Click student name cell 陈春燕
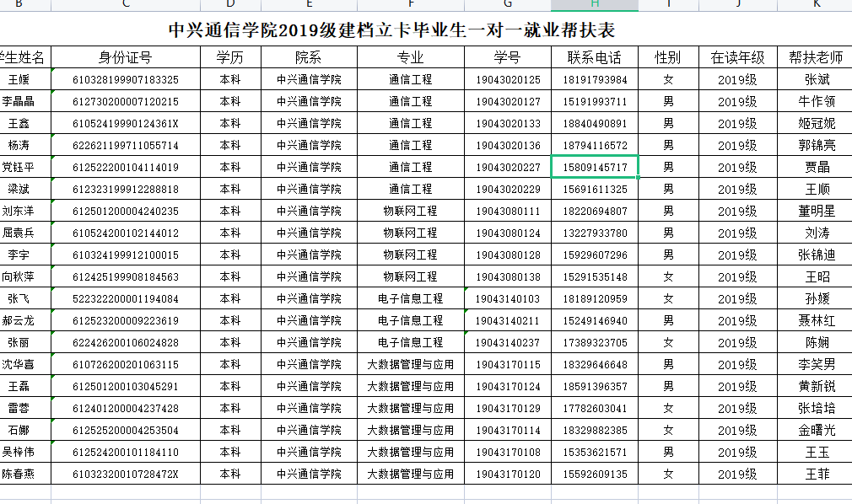 point(19,474)
